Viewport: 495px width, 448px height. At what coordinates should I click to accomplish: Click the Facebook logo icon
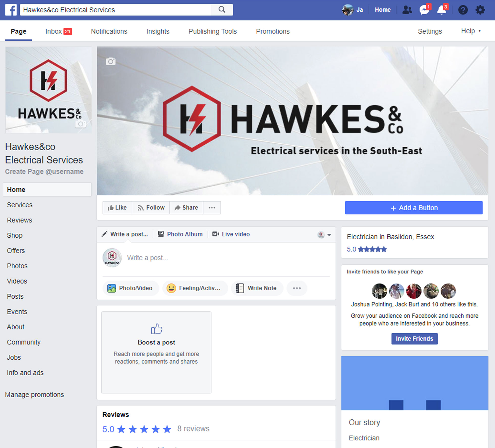pos(11,10)
